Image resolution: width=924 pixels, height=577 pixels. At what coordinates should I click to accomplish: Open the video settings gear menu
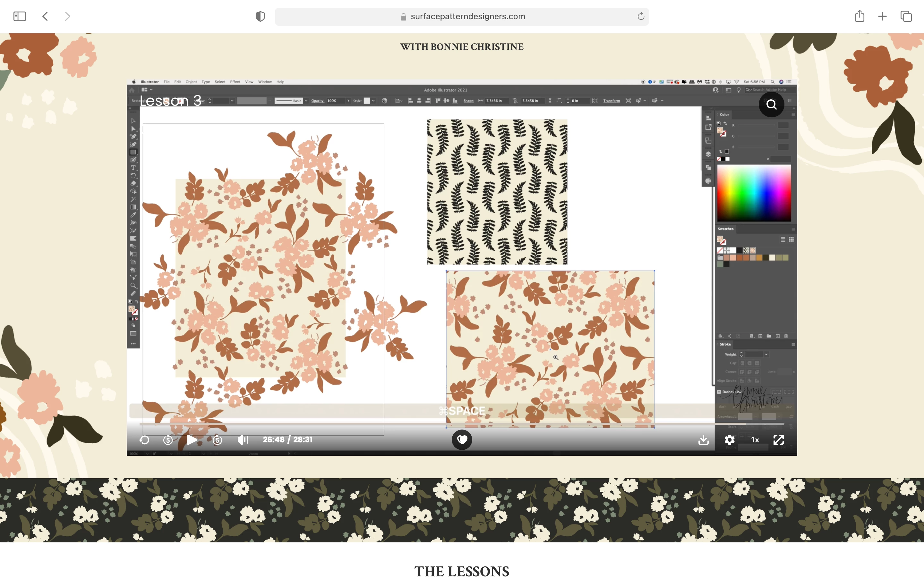click(729, 440)
